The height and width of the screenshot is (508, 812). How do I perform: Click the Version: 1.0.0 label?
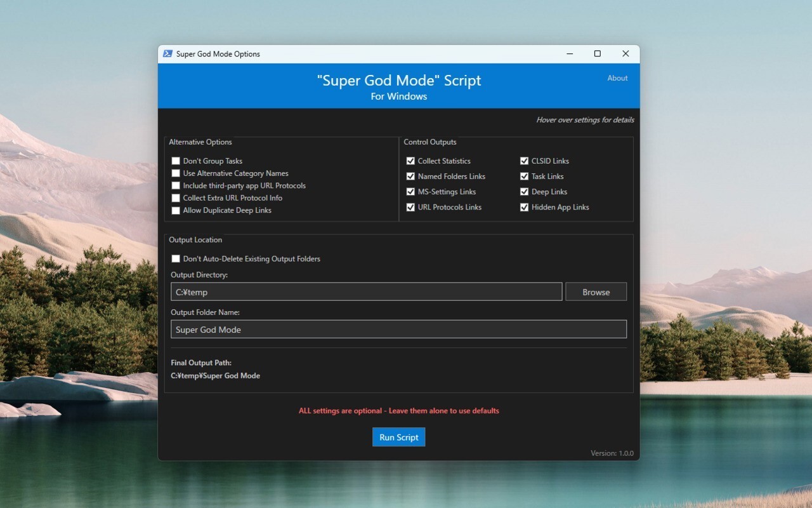point(612,453)
